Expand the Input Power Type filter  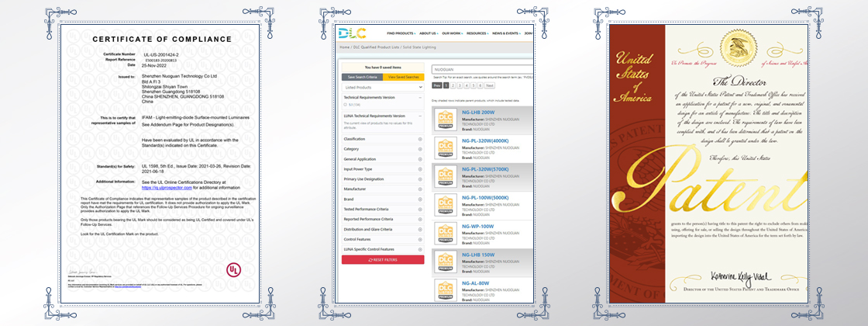420,169
